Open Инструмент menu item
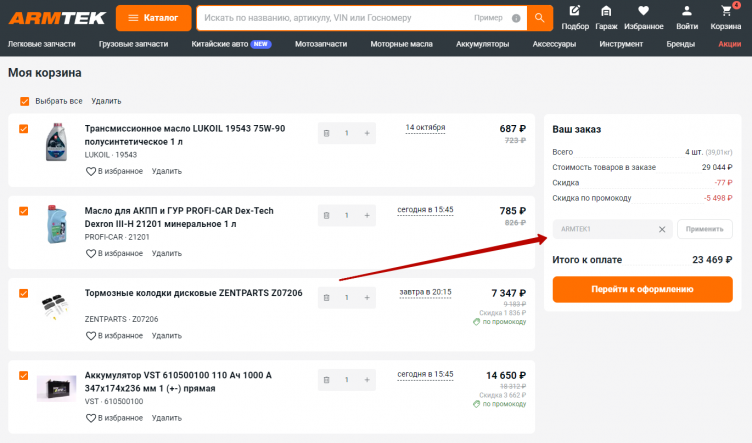 (x=621, y=44)
